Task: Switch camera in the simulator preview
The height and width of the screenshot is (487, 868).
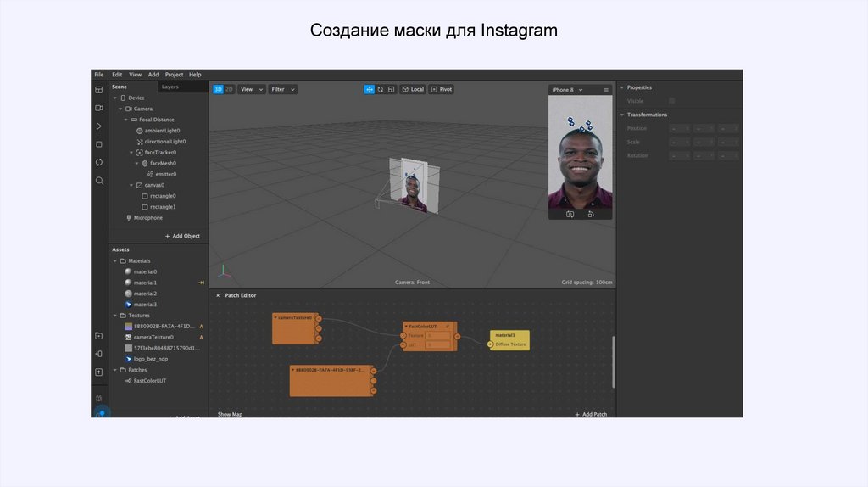Action: pos(570,215)
